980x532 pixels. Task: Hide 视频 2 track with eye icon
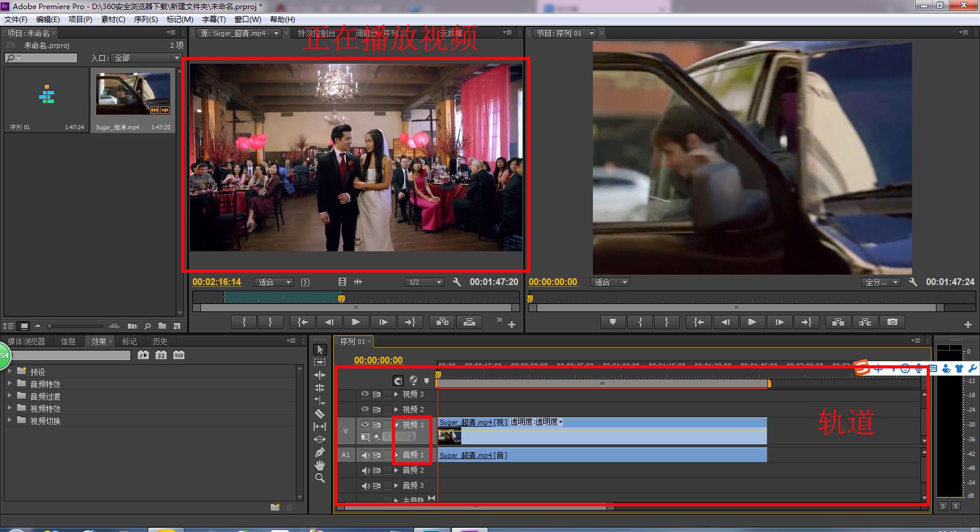(365, 409)
